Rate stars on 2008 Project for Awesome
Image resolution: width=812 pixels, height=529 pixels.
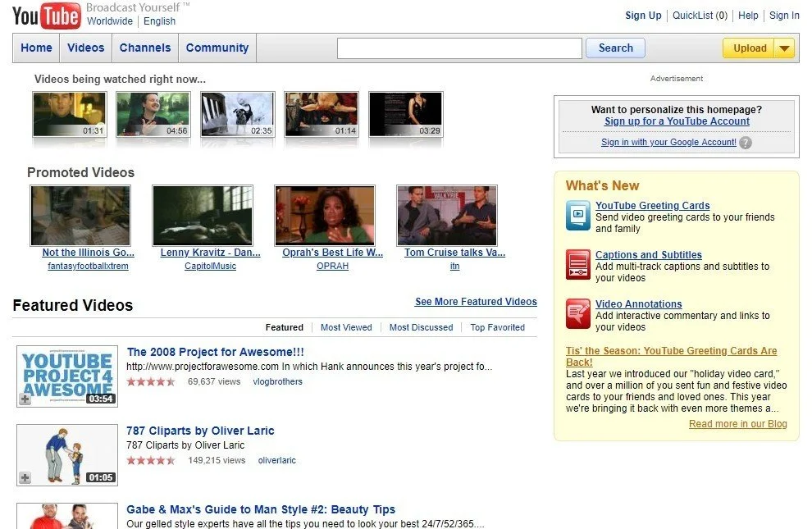[x=151, y=382]
